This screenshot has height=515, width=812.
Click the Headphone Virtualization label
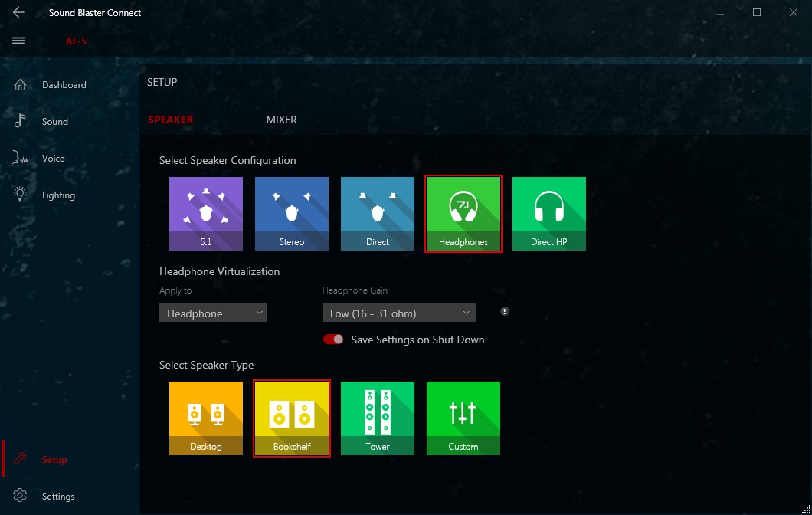pos(219,271)
